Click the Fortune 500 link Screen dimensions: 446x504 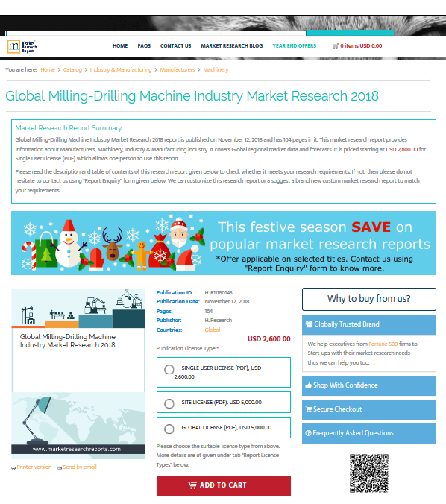[x=383, y=344]
